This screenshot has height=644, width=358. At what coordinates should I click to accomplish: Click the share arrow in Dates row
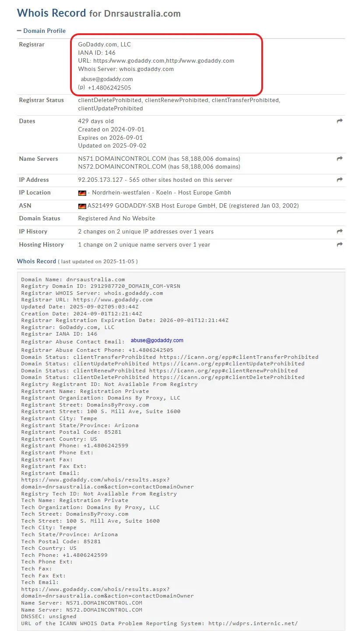click(339, 121)
